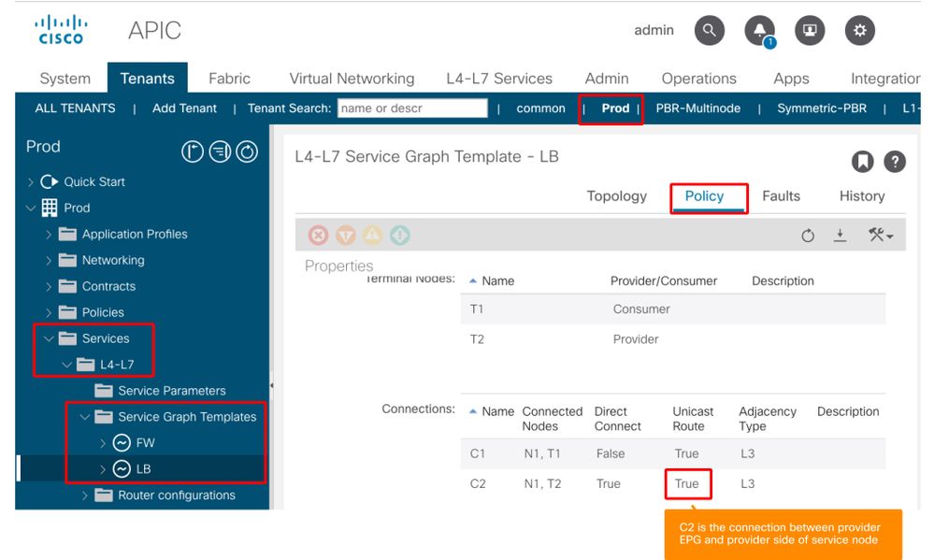Select the common tenant link
The width and height of the screenshot is (934, 560).
coord(541,108)
